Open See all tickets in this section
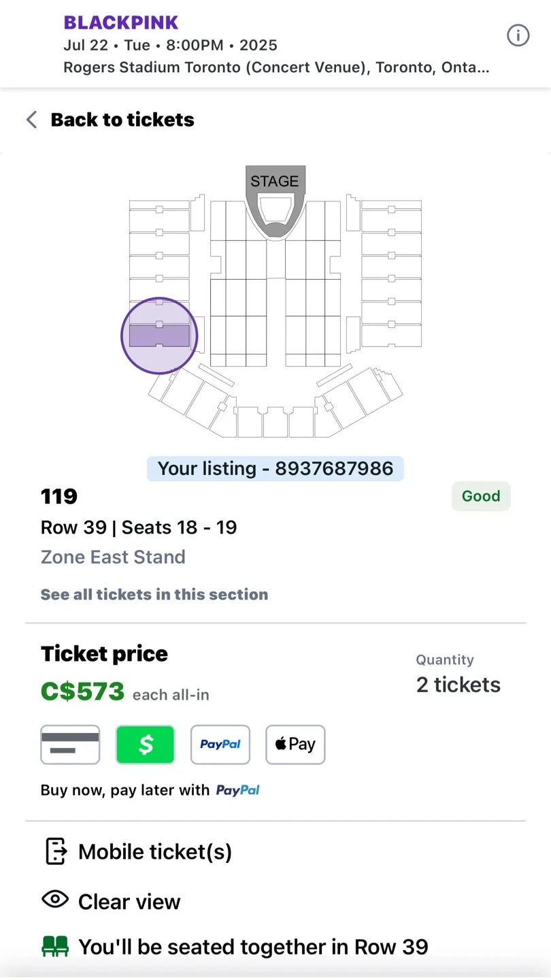551x980 pixels. pyautogui.click(x=154, y=594)
